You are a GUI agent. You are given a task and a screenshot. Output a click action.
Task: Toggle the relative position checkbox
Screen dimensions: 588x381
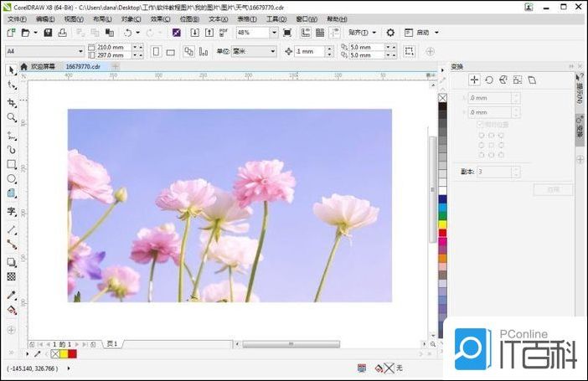click(x=480, y=124)
